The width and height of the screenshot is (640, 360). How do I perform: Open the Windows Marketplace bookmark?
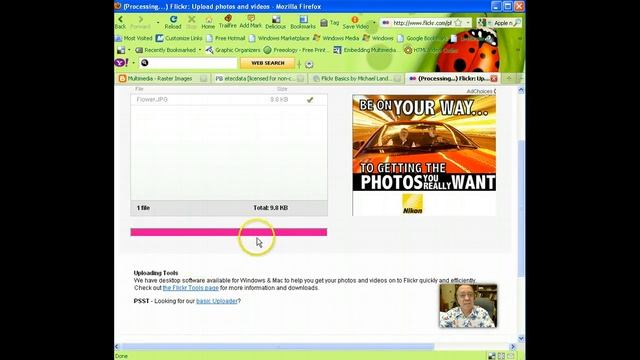[x=279, y=38]
